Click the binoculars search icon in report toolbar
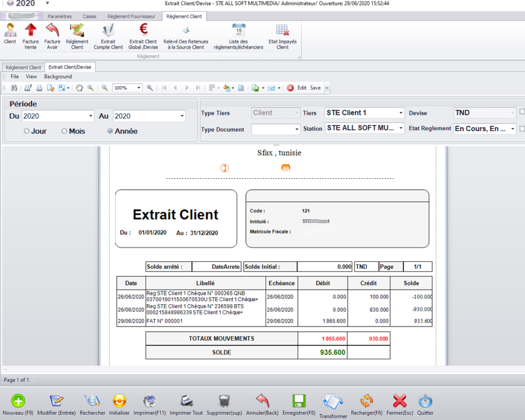Viewport: 525px width, 420px height. [14, 88]
